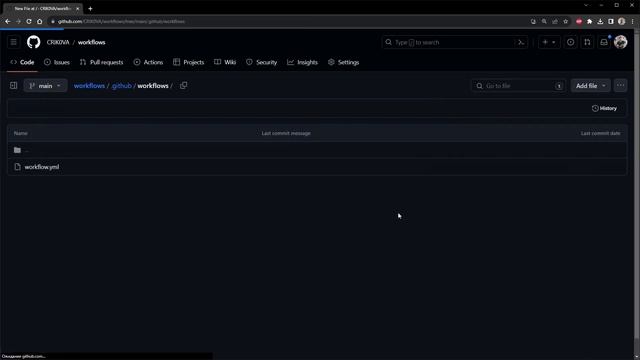Copy the path using the copy icon
Screen dimensions: 640x360
coord(183,85)
